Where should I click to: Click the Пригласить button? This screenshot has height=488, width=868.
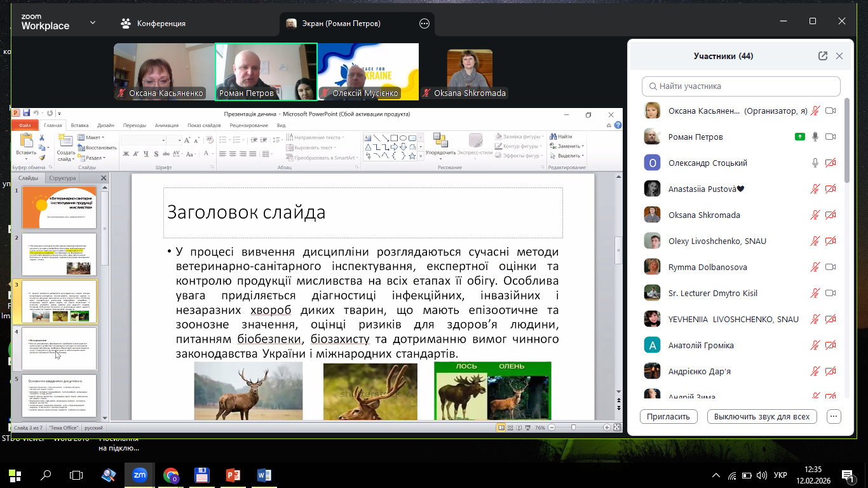click(668, 417)
